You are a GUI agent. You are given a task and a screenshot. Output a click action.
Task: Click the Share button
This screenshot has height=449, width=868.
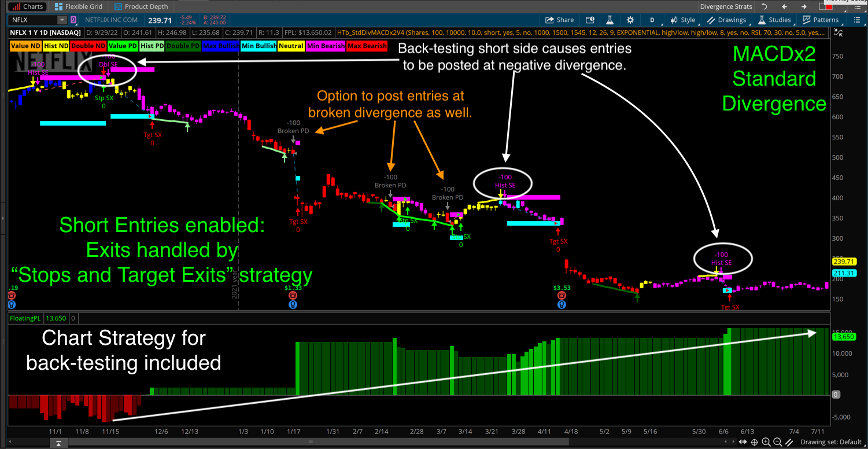(560, 20)
